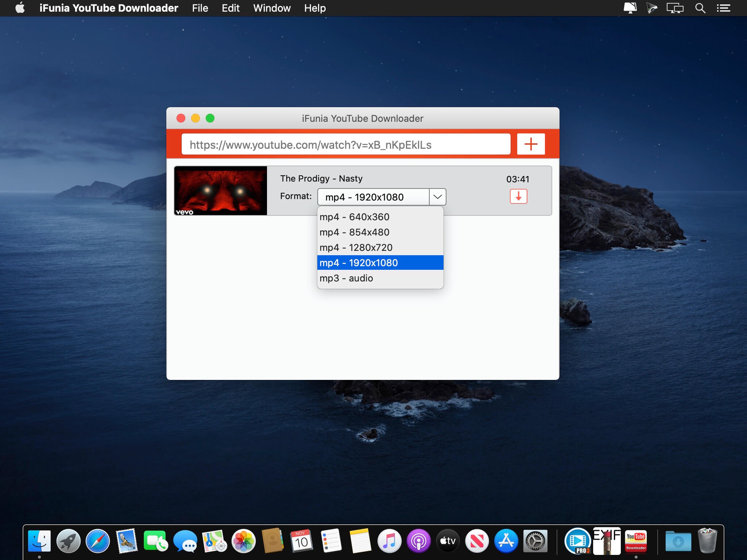Open the File menu
Image resolution: width=747 pixels, height=560 pixels.
(x=200, y=8)
